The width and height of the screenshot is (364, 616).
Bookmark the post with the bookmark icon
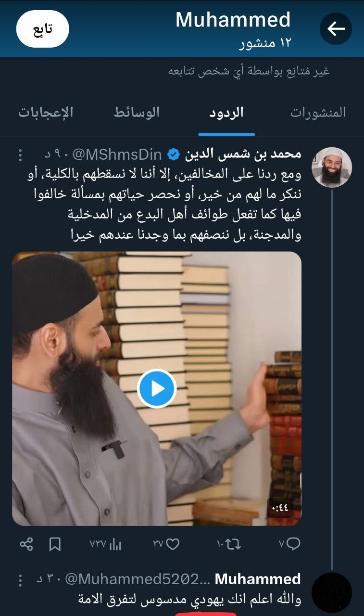coord(55,544)
